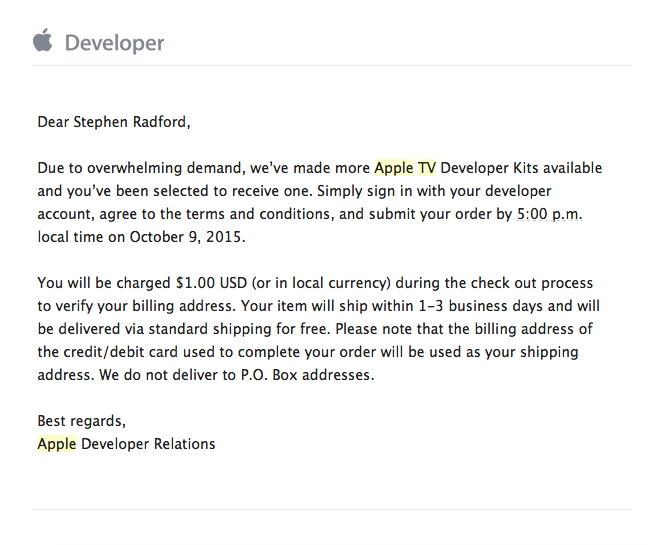The width and height of the screenshot is (653, 545).
Task: Click the highlighted 'Apple' before TV
Action: (x=394, y=168)
